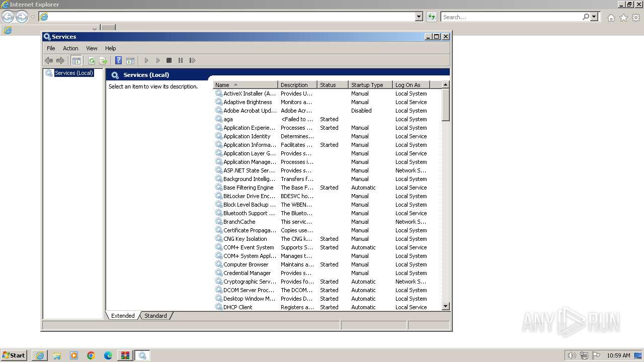
Task: Click the Pause Service icon
Action: pyautogui.click(x=181, y=60)
